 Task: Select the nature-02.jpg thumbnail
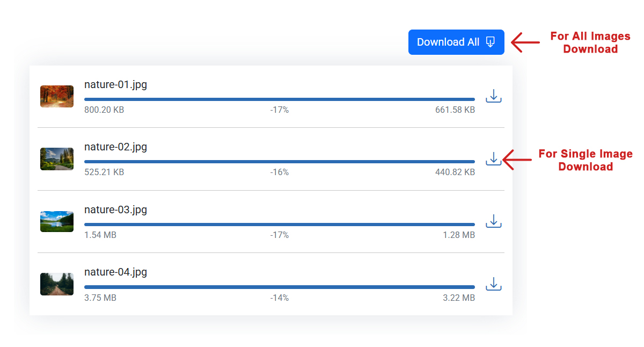tap(57, 159)
